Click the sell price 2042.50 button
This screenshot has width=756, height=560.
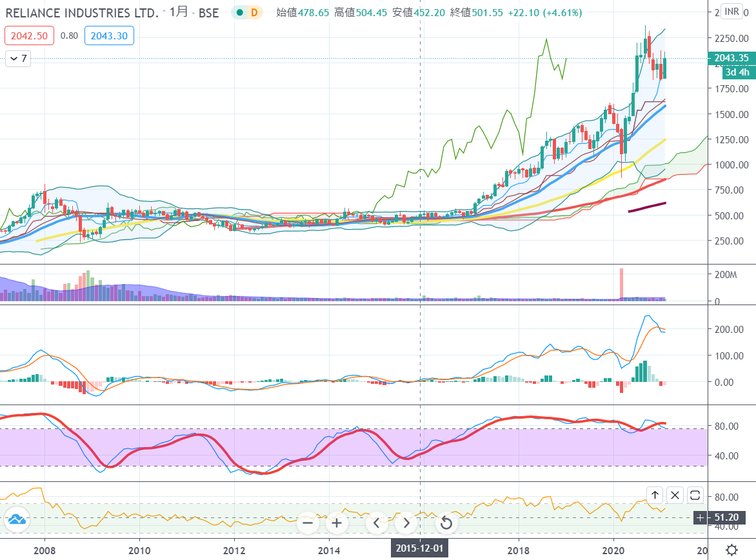(30, 35)
